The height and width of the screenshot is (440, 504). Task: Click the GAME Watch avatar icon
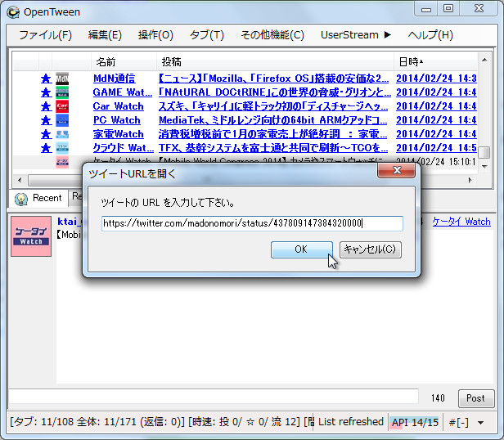coord(62,92)
